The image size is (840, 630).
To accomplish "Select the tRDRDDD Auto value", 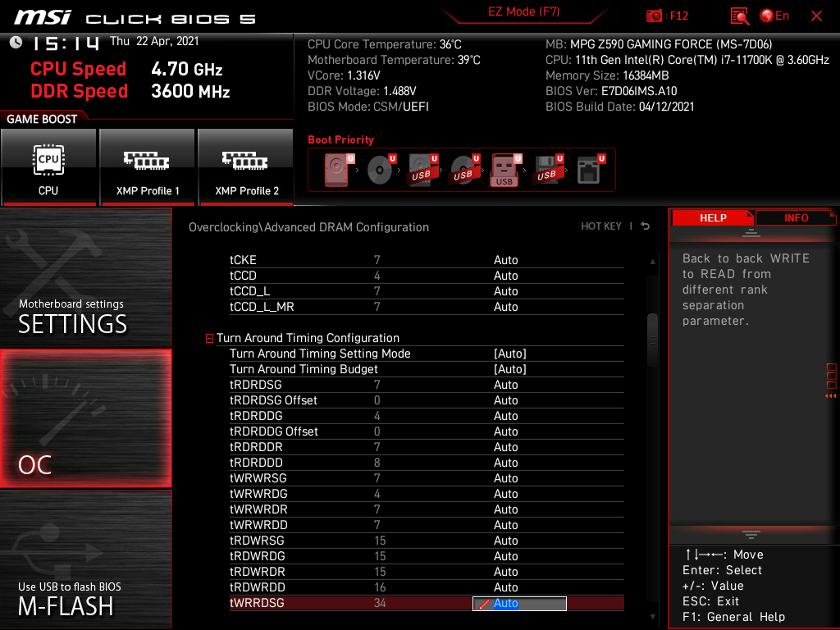I will point(505,463).
